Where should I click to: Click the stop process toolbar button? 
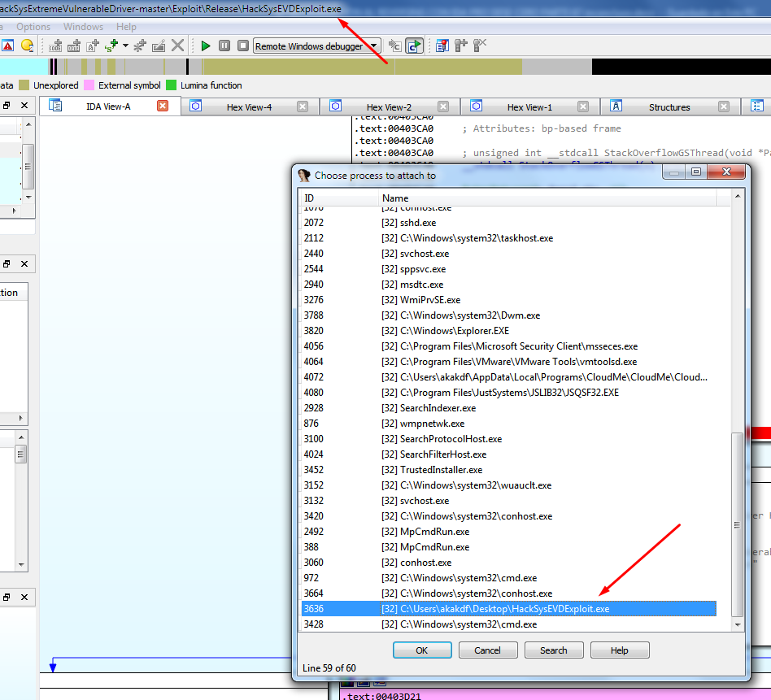point(241,46)
